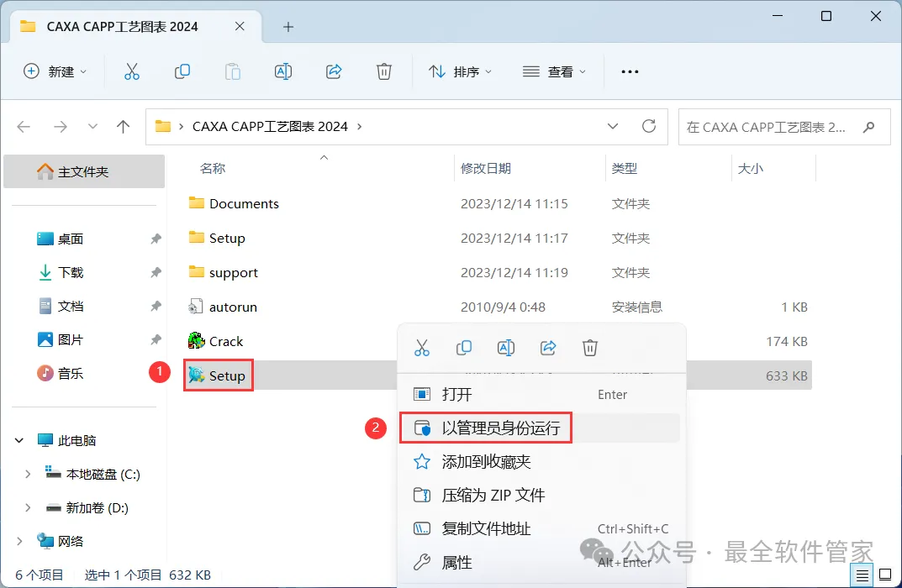Click the chevron after the breadcrumb folder name
Viewport: 902px width, 588px height.
(x=360, y=127)
